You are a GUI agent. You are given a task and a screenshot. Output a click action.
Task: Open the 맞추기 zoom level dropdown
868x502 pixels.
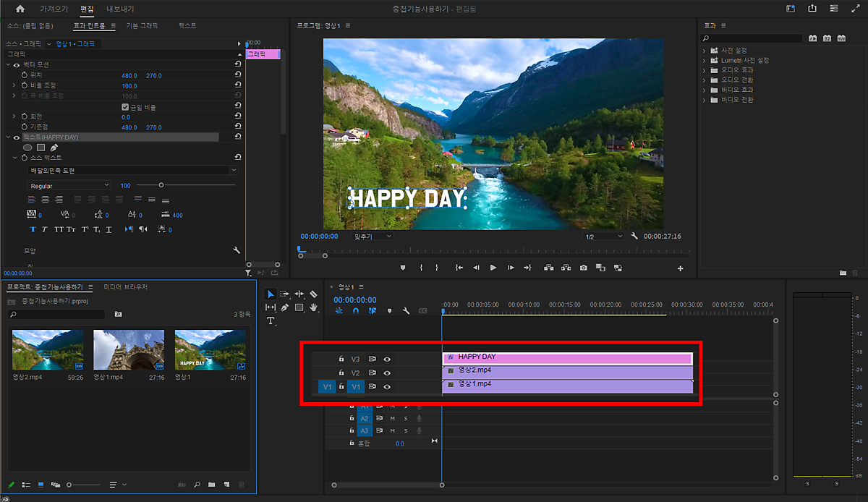(x=373, y=237)
